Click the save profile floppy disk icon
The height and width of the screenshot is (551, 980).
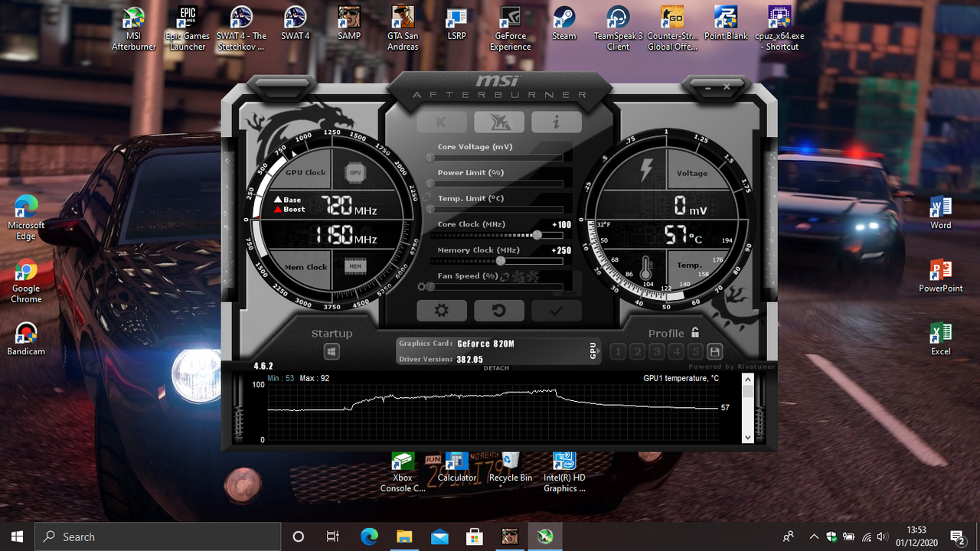715,352
